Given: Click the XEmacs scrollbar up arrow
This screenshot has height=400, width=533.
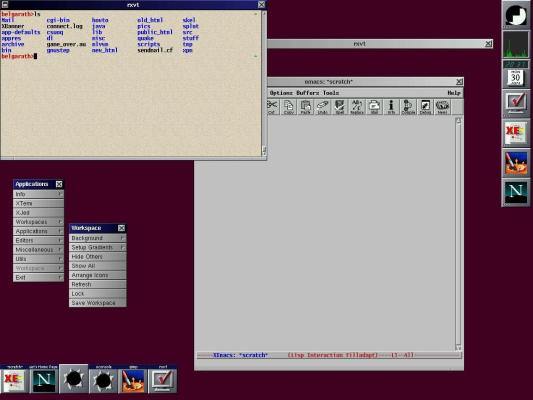Looking at the screenshot, I should point(458,120).
